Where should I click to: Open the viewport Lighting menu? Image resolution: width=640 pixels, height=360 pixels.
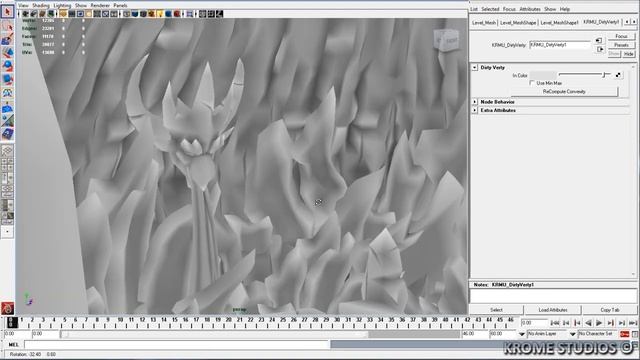pyautogui.click(x=62, y=5)
